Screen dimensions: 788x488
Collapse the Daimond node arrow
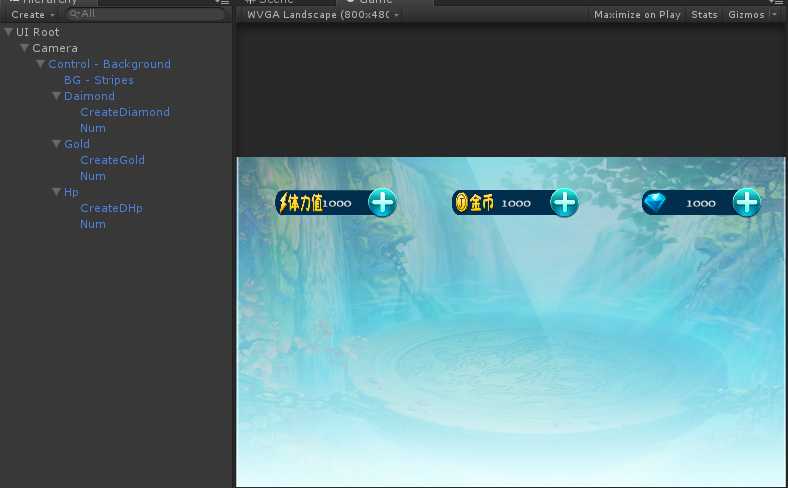click(56, 96)
